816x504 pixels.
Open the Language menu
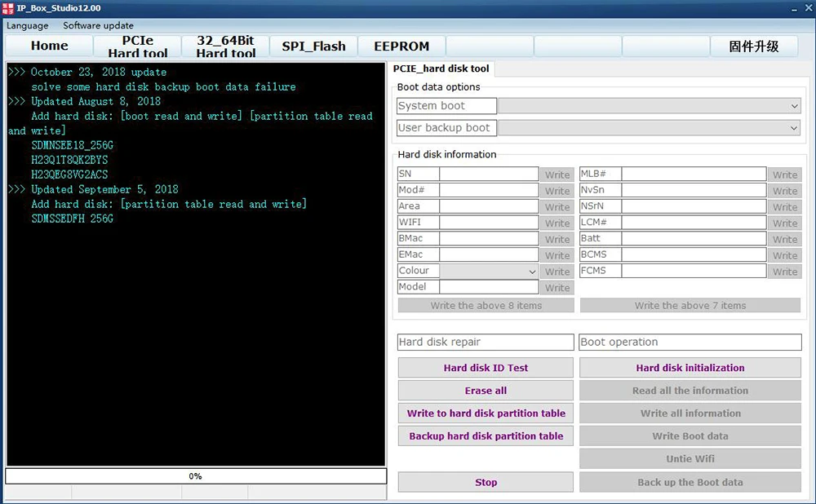(28, 25)
